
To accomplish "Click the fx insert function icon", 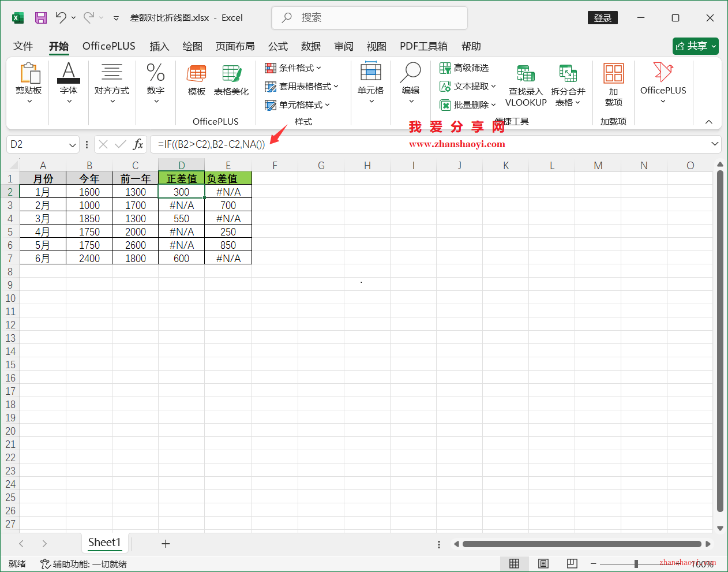I will pyautogui.click(x=138, y=144).
